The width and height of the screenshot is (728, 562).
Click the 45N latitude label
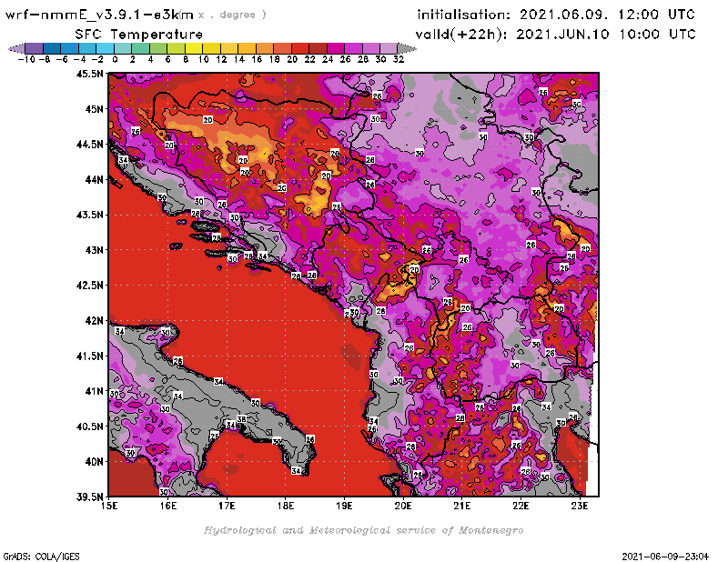pyautogui.click(x=95, y=109)
